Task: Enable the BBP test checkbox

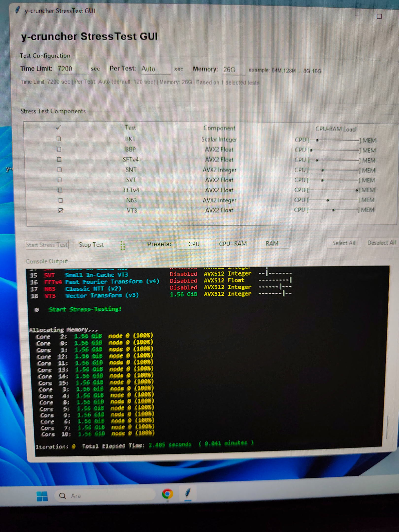Action: point(59,149)
